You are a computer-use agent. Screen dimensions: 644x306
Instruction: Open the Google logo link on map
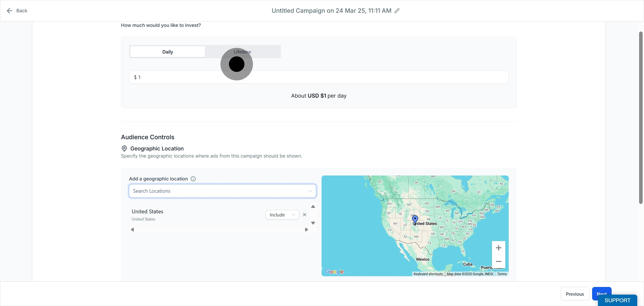(334, 272)
